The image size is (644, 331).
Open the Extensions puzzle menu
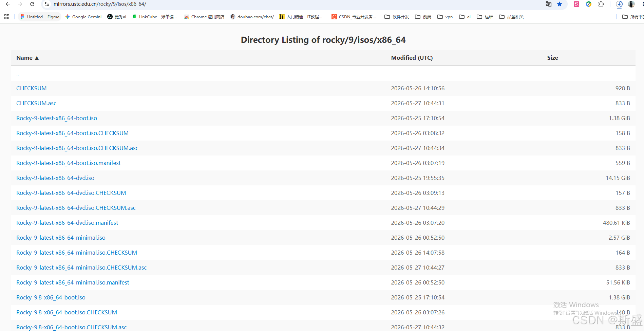pos(601,4)
